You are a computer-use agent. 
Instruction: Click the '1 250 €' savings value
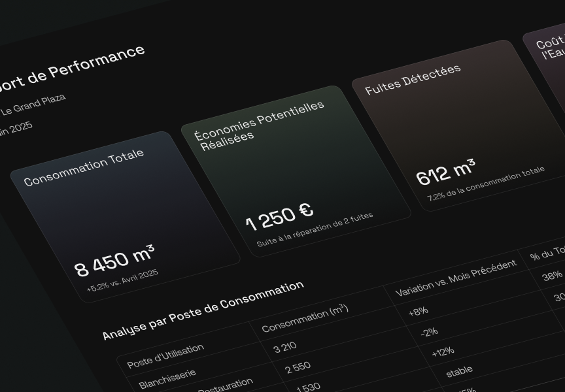tap(279, 217)
